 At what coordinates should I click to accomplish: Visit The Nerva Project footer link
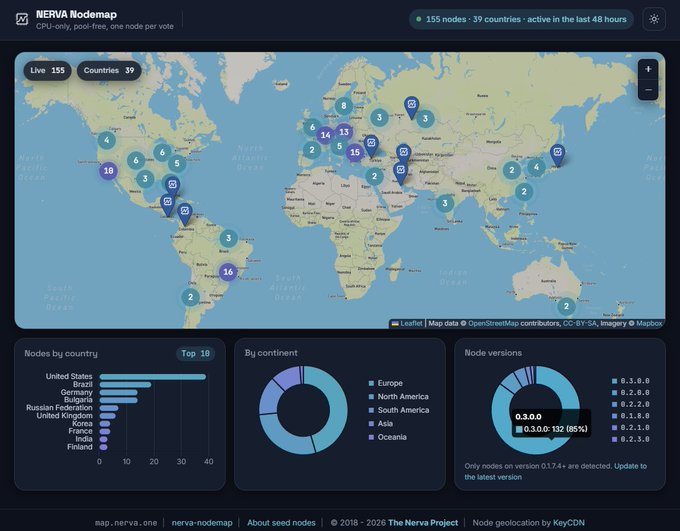click(423, 523)
